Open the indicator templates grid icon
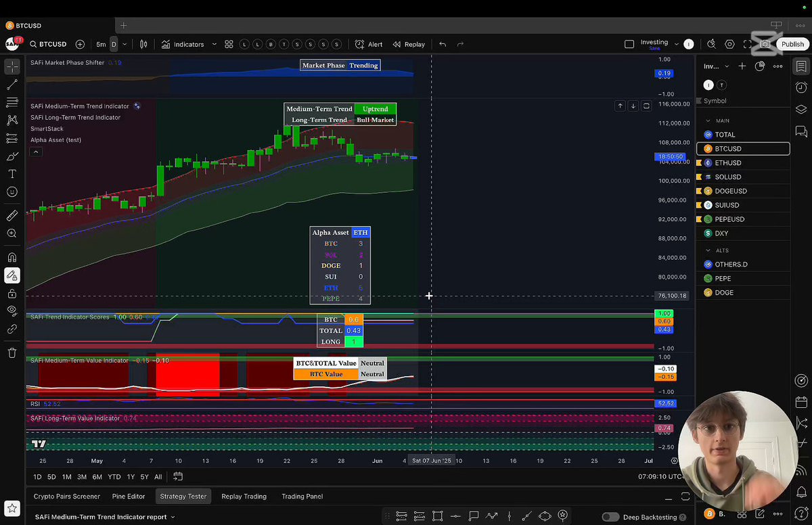 (x=229, y=44)
